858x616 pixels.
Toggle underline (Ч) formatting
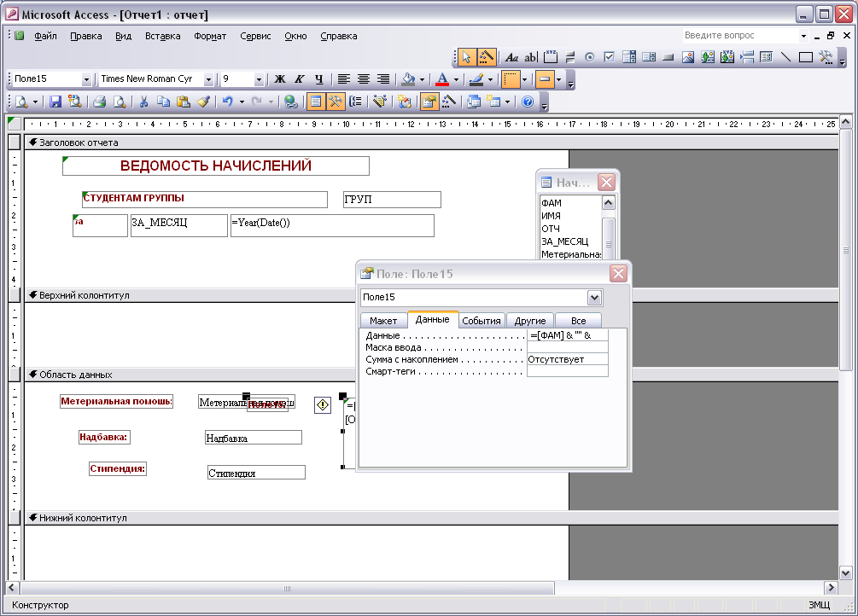tap(319, 79)
